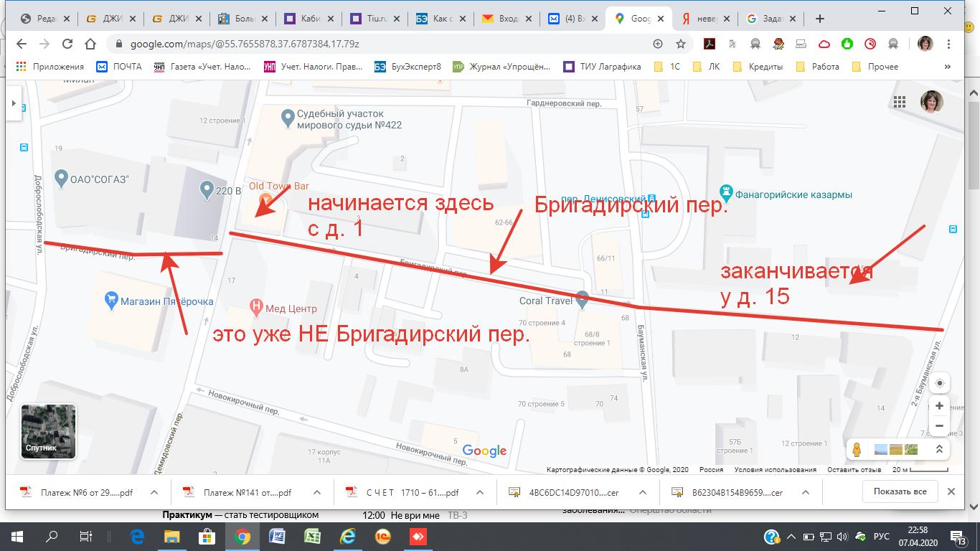Click the Мед Центр hospital marker
Image resolution: width=980 pixels, height=551 pixels.
(x=256, y=309)
